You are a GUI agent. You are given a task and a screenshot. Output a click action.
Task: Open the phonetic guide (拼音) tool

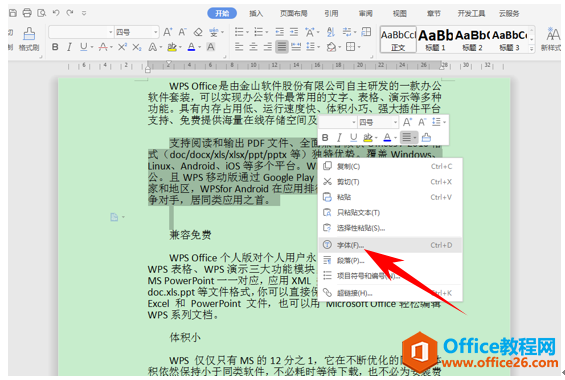point(214,32)
